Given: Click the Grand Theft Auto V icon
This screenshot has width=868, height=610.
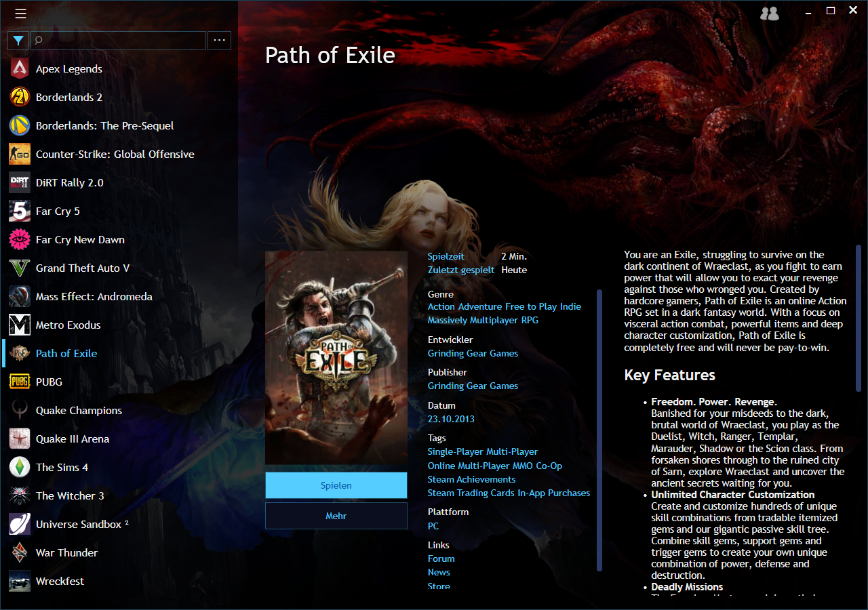Looking at the screenshot, I should point(20,268).
